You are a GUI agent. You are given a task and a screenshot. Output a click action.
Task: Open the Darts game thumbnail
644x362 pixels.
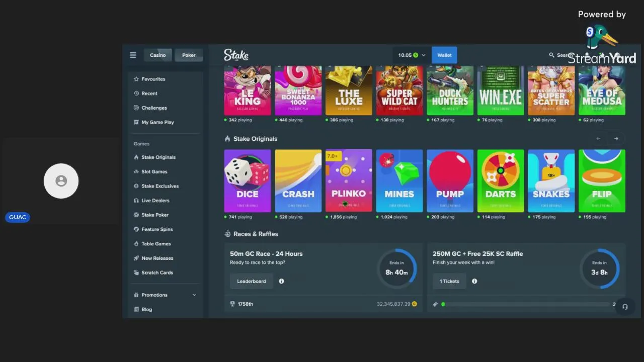click(501, 180)
